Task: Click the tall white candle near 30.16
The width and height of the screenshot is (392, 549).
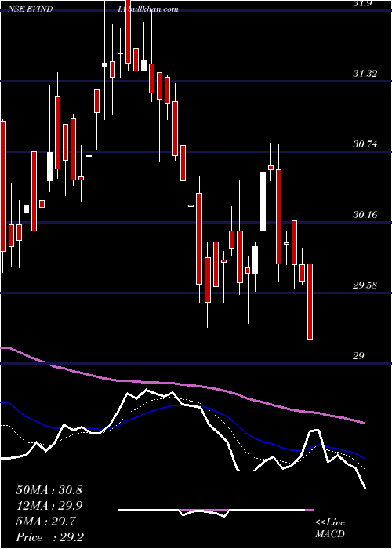Action: (263, 202)
